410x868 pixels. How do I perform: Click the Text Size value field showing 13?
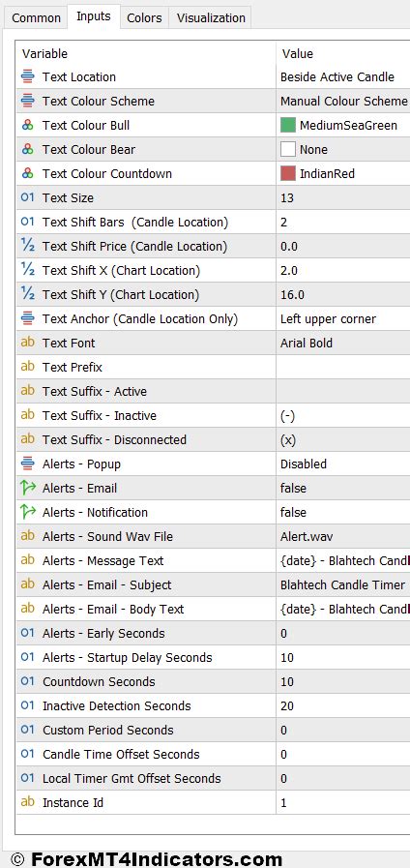(343, 198)
